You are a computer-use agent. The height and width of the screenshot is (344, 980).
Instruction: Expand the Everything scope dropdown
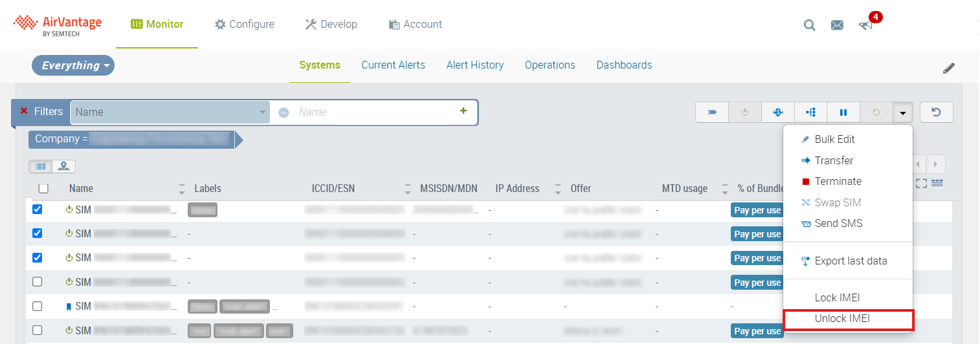(x=73, y=65)
